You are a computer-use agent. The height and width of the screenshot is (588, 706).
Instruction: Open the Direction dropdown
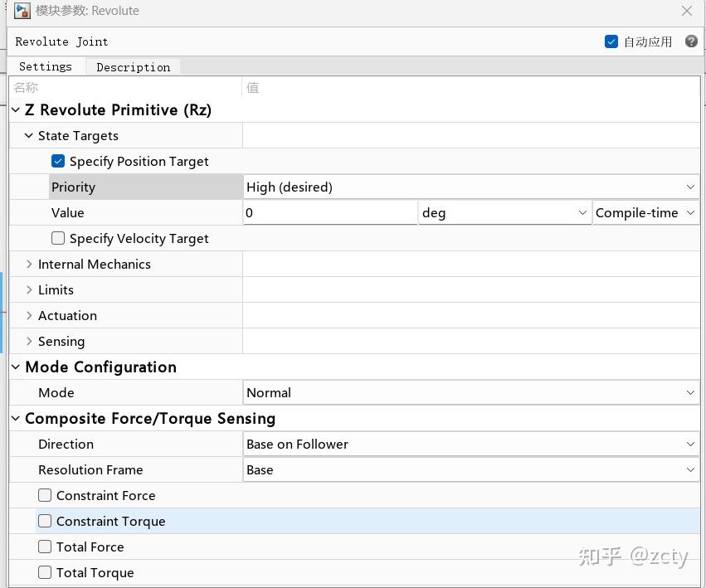[x=471, y=444]
